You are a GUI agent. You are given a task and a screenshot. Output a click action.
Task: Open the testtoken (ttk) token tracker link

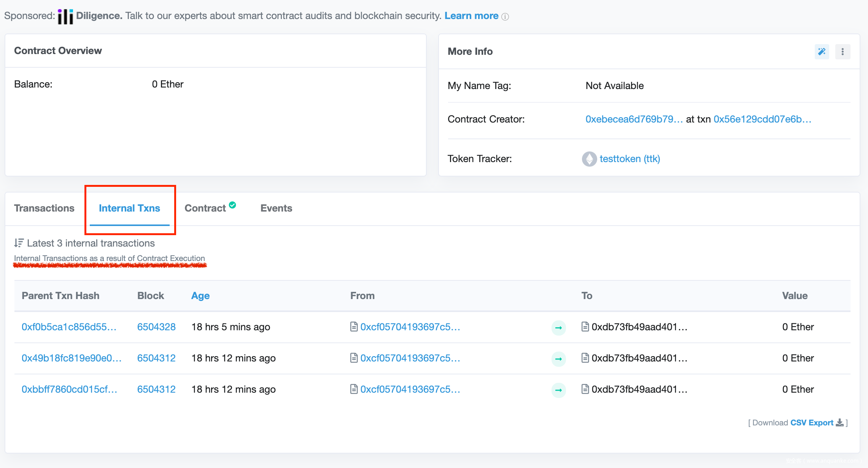click(630, 159)
